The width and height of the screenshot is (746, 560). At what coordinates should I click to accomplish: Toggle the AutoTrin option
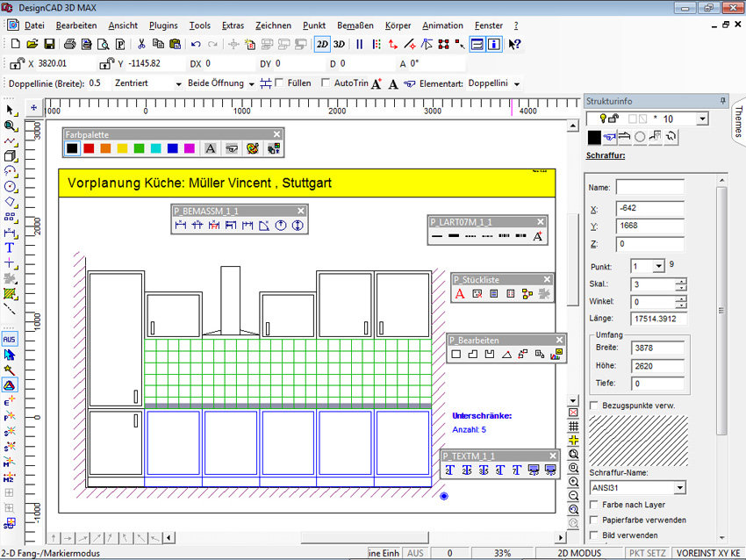coord(326,83)
